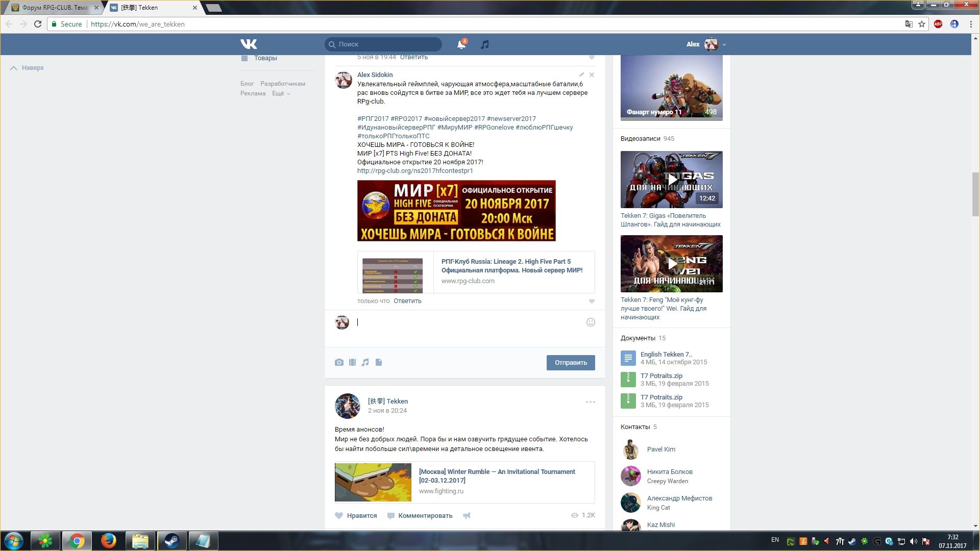Open the Alex profile dropdown arrow

coord(724,44)
